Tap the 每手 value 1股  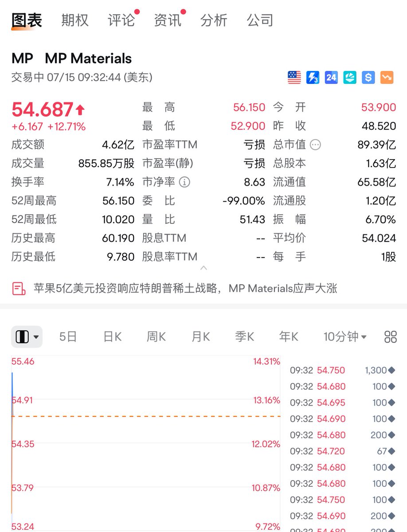pyautogui.click(x=388, y=256)
